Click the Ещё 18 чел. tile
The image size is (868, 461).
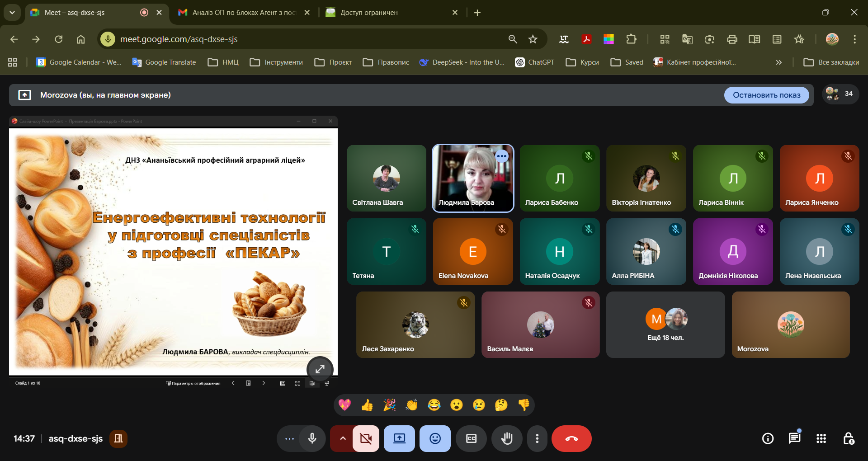tap(665, 325)
